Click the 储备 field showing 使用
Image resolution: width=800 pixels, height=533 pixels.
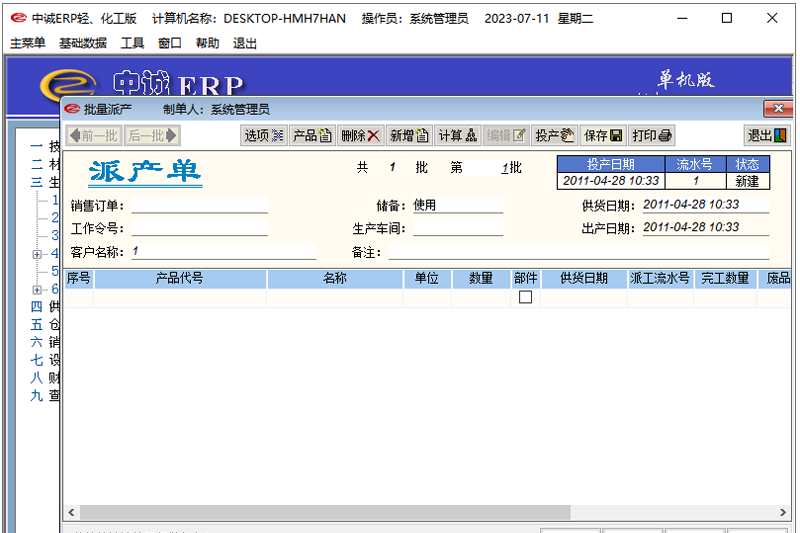pos(458,205)
